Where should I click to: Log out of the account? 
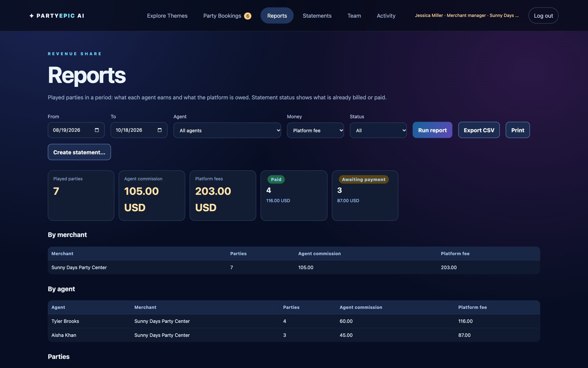543,16
